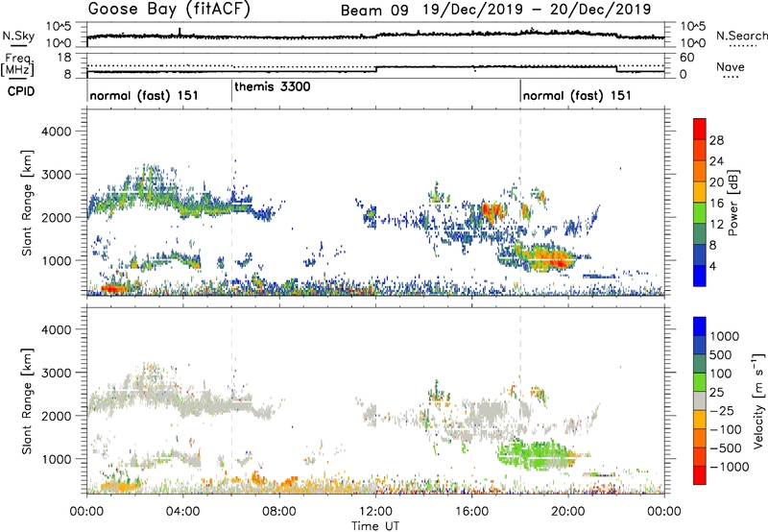Screen dimensions: 768x532
Task: Click the "Slant Range [km]" label of the velocity panel
Action: pyautogui.click(x=27, y=401)
